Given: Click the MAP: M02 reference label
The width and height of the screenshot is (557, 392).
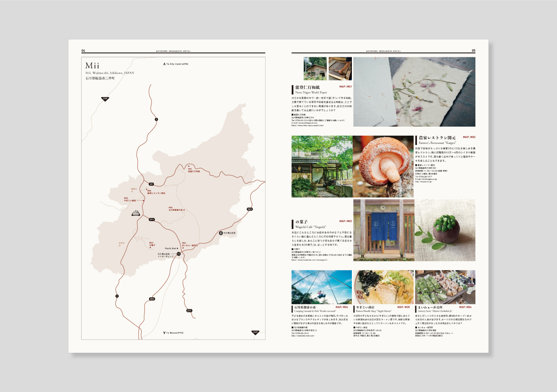Looking at the screenshot, I should pyautogui.click(x=469, y=137).
